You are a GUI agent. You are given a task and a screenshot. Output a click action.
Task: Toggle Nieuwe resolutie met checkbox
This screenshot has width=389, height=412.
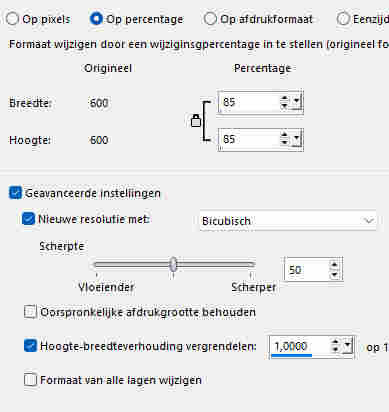point(28,219)
